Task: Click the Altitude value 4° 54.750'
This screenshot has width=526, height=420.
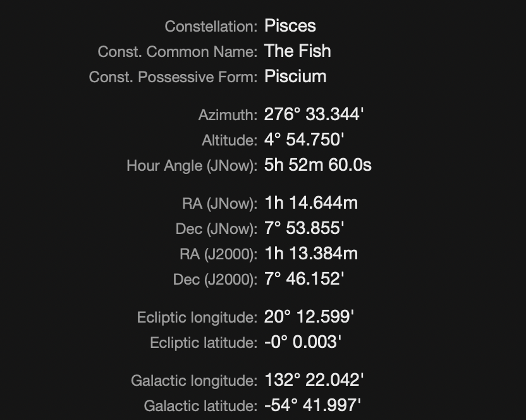Action: (304, 140)
